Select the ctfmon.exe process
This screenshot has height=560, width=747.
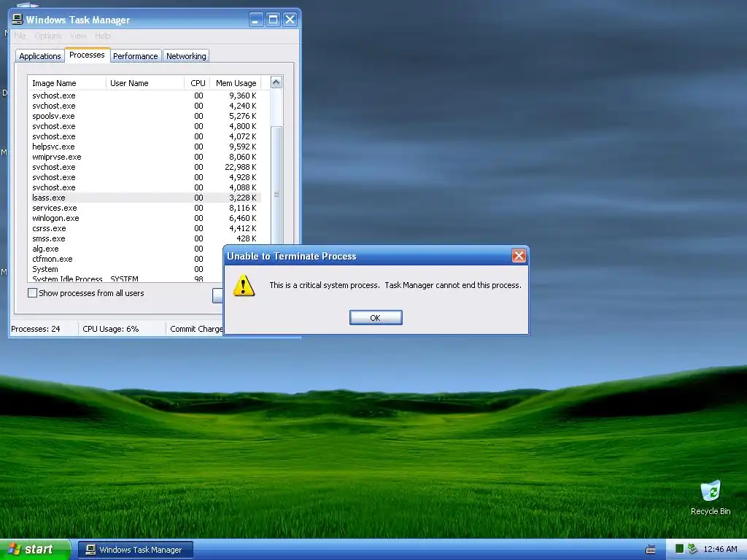click(x=125, y=259)
